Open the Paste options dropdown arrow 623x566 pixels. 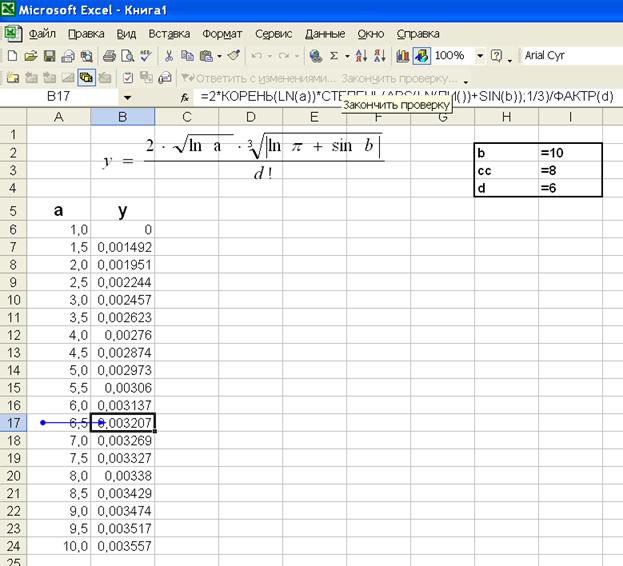pos(219,56)
